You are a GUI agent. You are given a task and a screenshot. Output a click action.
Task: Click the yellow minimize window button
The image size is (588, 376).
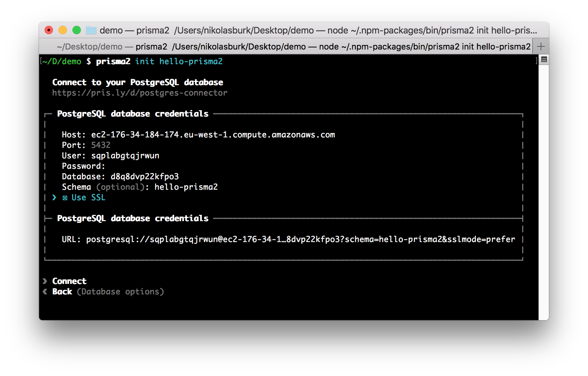coord(63,30)
